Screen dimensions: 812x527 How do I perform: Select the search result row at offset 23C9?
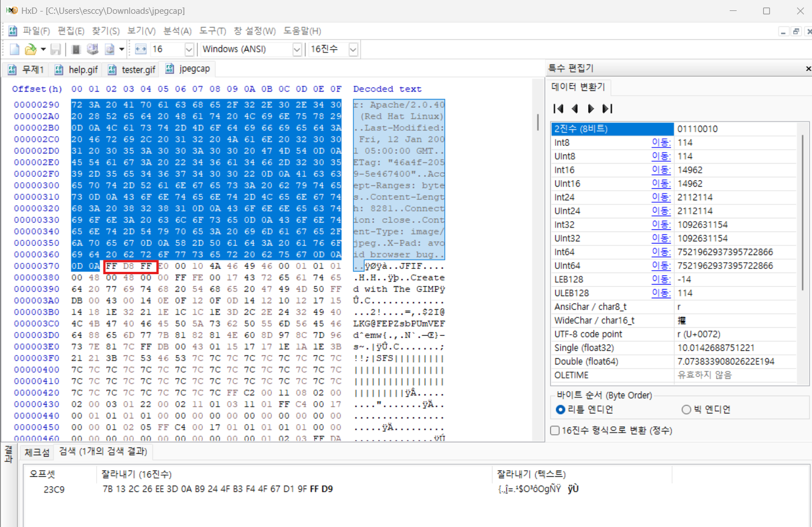point(417,489)
